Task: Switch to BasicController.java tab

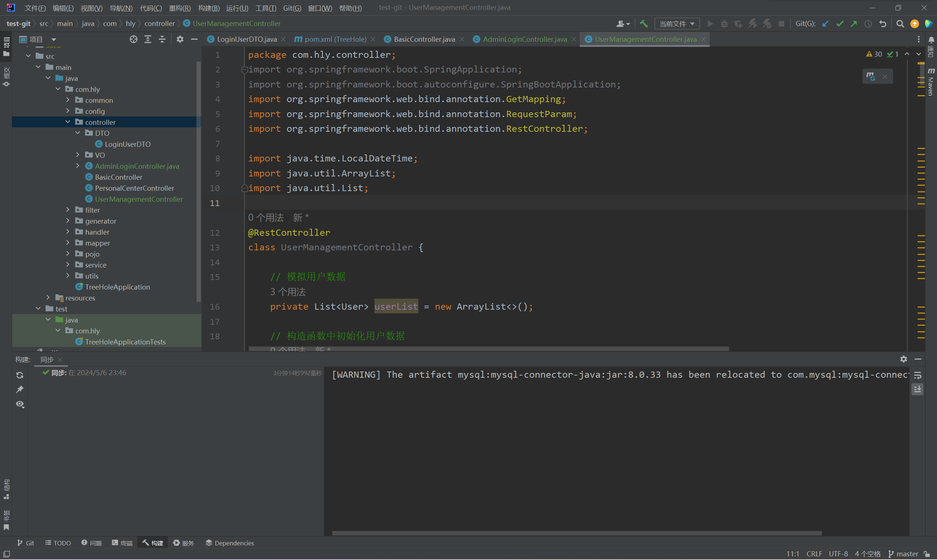Action: coord(424,39)
